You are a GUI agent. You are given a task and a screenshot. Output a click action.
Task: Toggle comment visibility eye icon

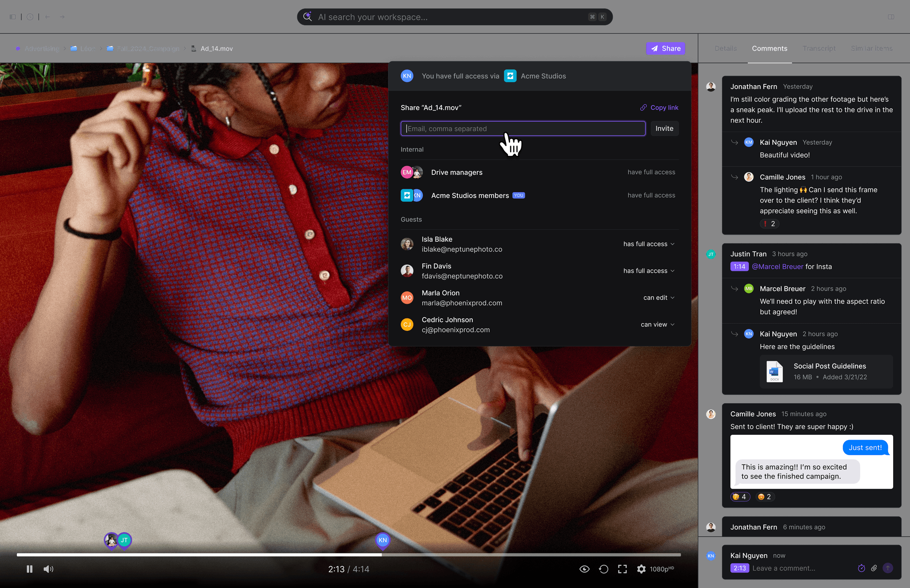(x=584, y=569)
